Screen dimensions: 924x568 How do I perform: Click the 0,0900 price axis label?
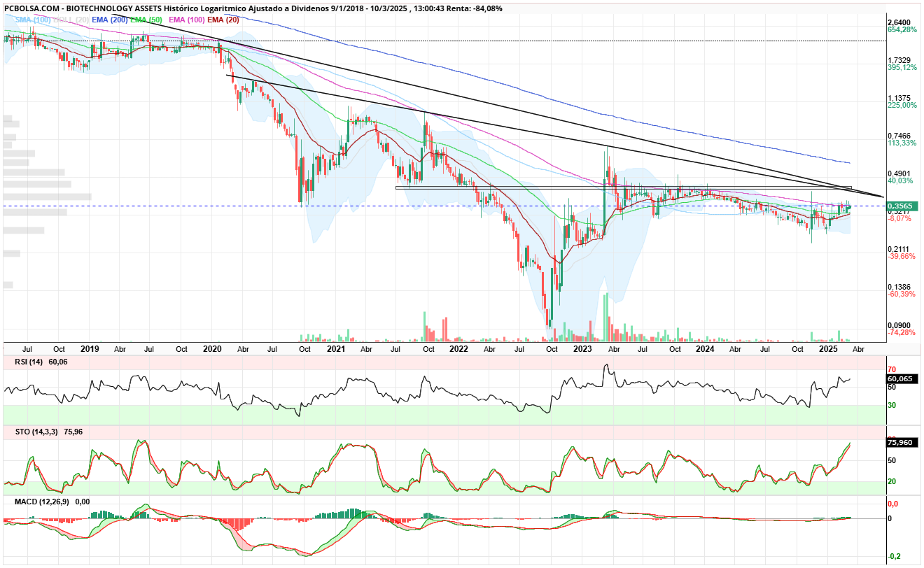pos(898,325)
